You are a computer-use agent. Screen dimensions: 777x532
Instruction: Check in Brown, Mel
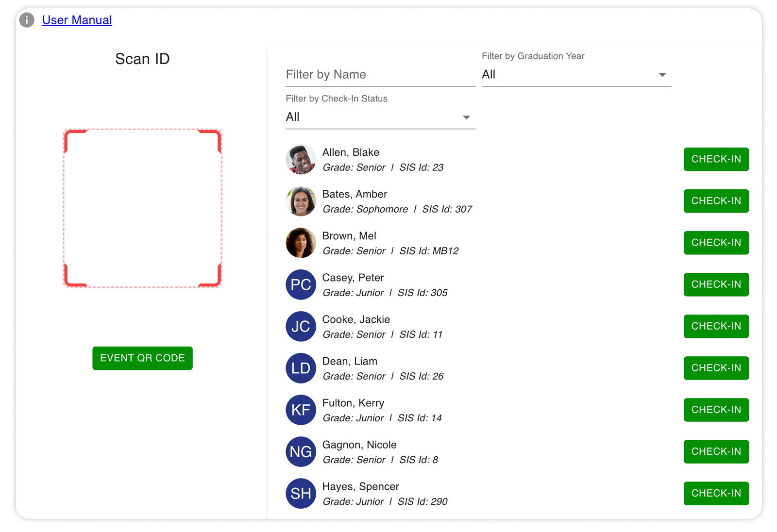[716, 243]
